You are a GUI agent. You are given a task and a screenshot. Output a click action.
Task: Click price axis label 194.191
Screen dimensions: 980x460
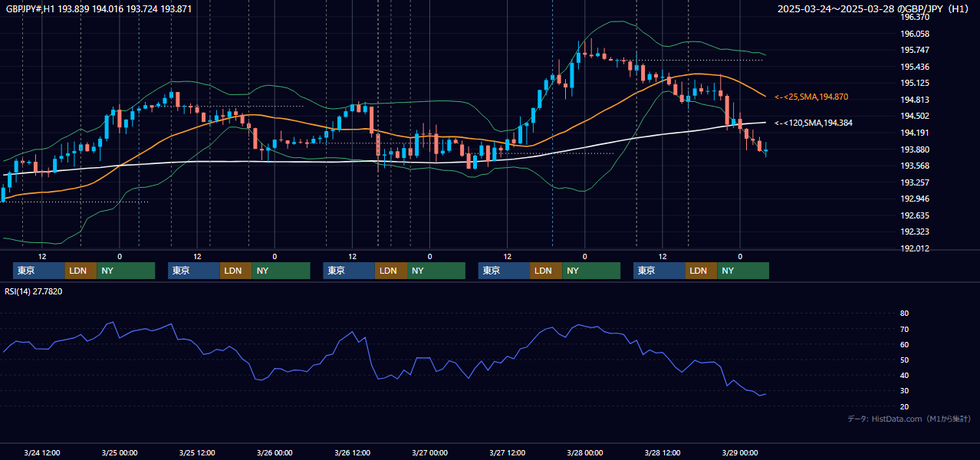915,133
